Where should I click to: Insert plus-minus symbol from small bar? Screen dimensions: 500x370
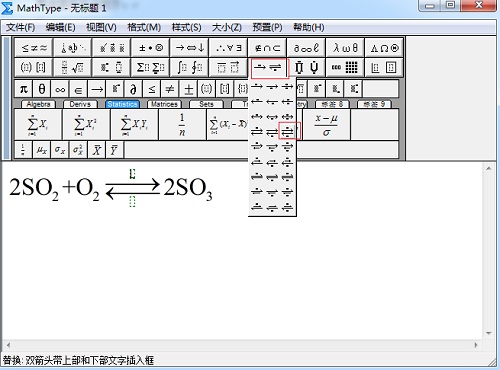click(x=188, y=89)
